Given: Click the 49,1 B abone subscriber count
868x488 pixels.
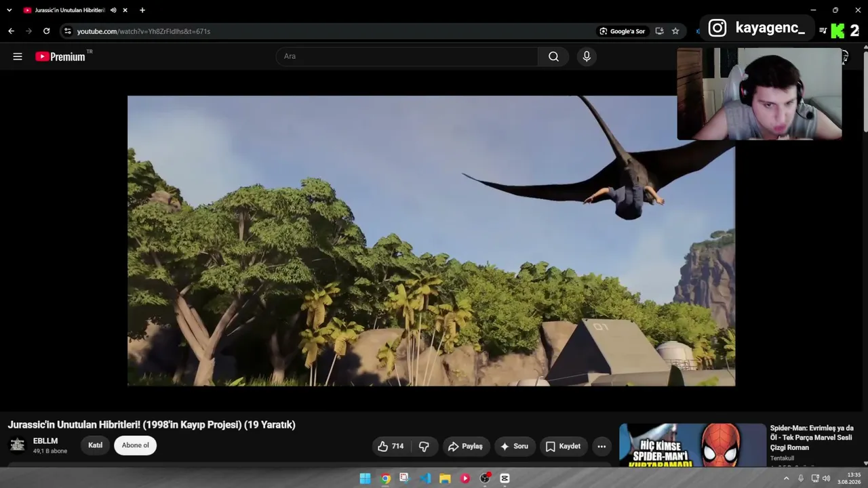Looking at the screenshot, I should [50, 451].
